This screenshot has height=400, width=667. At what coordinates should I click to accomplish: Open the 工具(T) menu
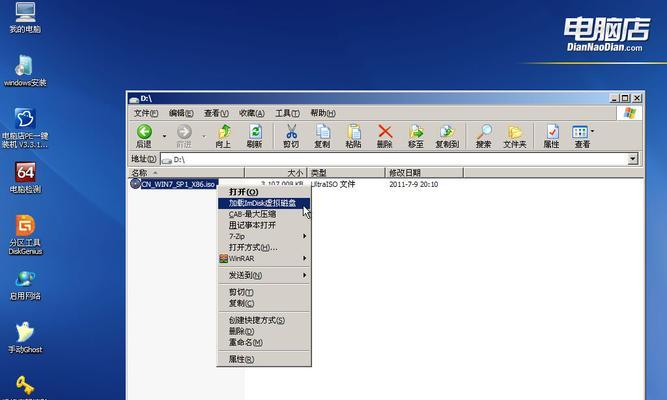tap(287, 113)
